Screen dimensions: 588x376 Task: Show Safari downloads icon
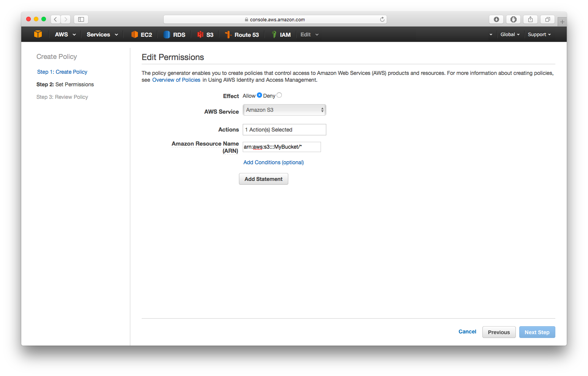coord(496,19)
